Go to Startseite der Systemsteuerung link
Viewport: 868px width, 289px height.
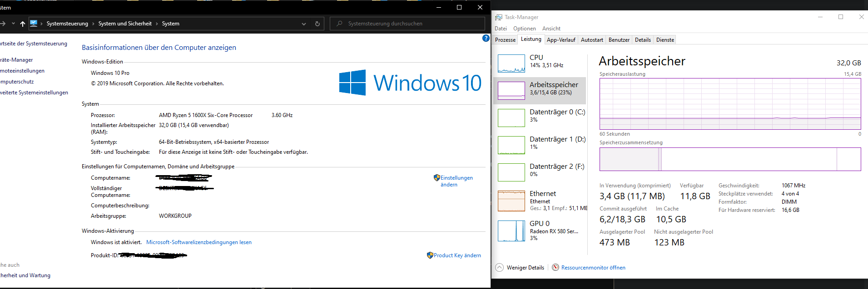tap(34, 44)
